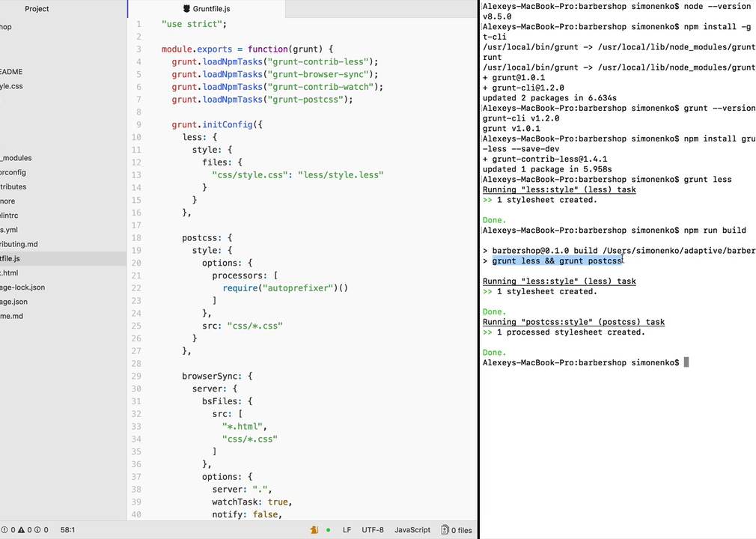The height and width of the screenshot is (539, 756).
Task: Click the "less/style.less" string in code
Action: [x=341, y=175]
